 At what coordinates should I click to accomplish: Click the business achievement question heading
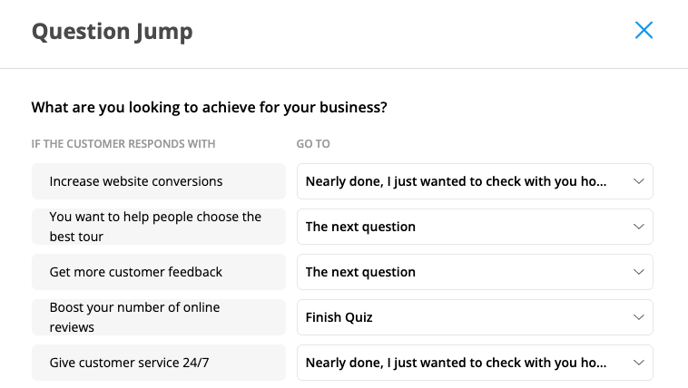point(209,108)
